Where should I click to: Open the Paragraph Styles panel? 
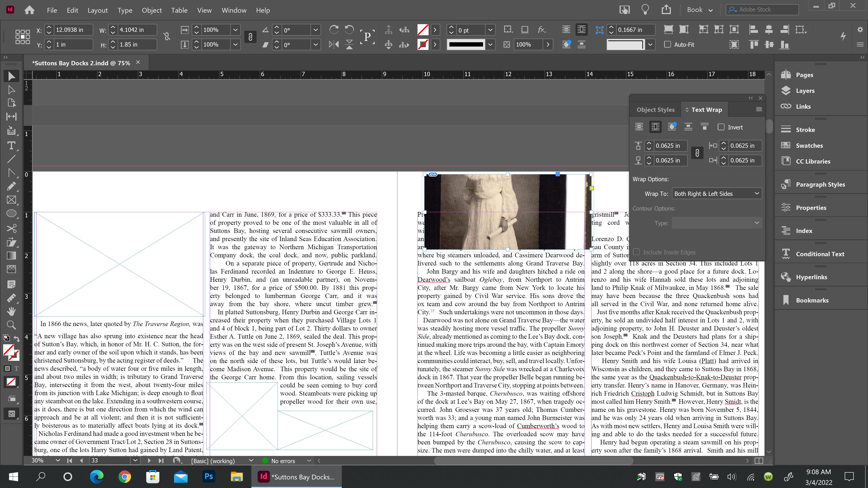[x=820, y=185]
